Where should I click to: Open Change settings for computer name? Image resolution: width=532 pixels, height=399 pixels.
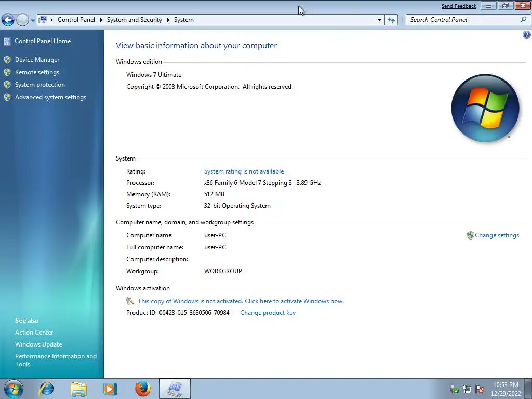pos(497,235)
